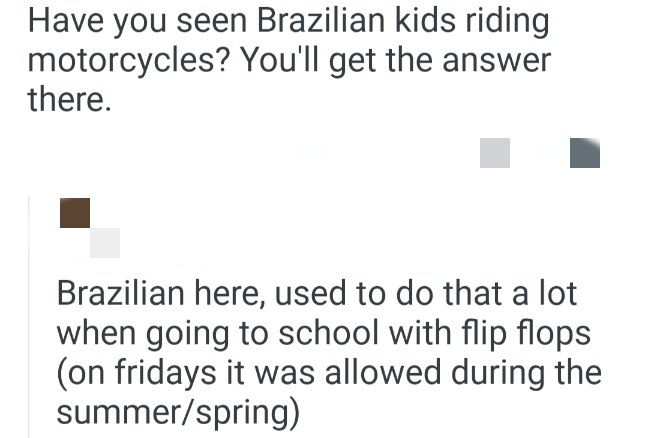Open the brown user avatar on the reply
648x438 pixels.
(75, 212)
